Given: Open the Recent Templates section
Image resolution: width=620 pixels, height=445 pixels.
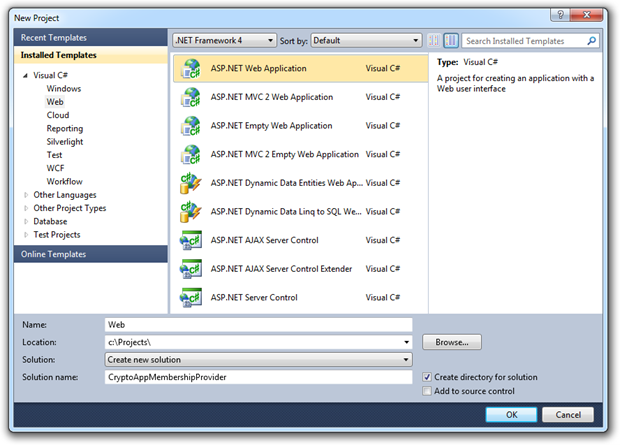Looking at the screenshot, I should (x=91, y=38).
